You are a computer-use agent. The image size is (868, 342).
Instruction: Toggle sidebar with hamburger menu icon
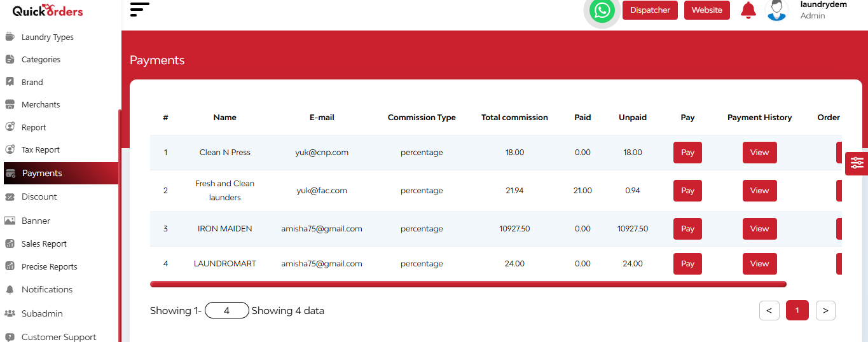pos(139,10)
